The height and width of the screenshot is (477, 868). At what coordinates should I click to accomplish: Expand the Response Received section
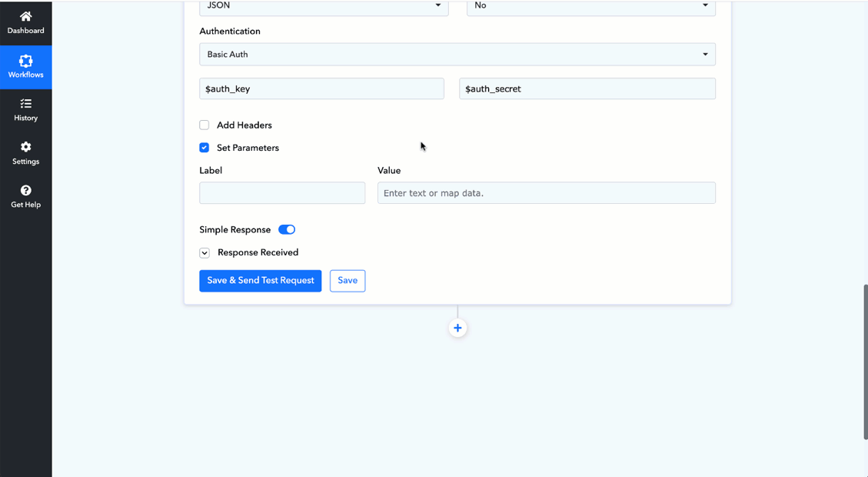(x=205, y=252)
